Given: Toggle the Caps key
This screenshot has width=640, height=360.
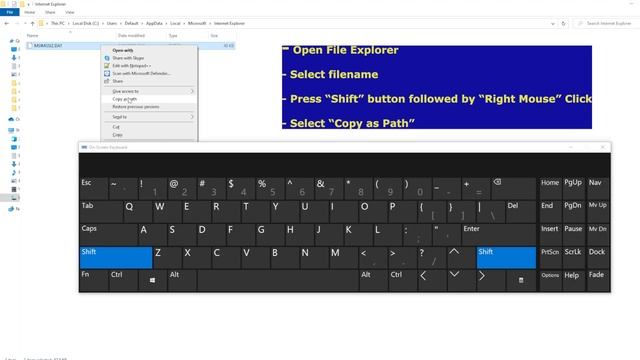Looking at the screenshot, I should [109, 234].
